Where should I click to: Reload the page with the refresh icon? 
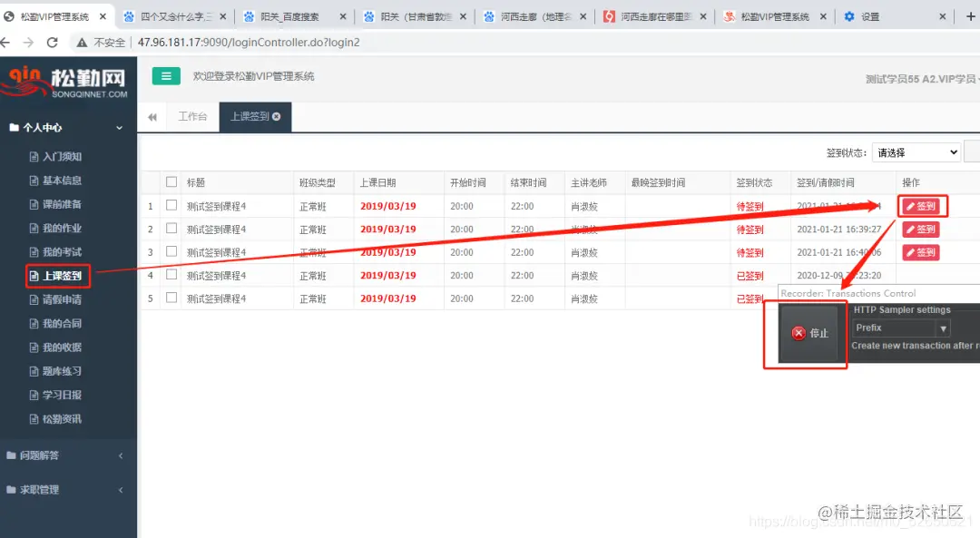pyautogui.click(x=53, y=43)
